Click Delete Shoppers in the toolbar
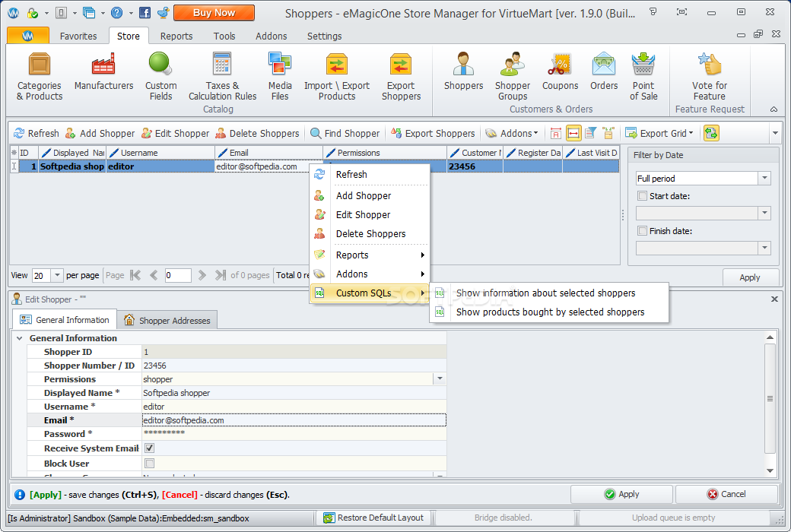This screenshot has height=532, width=791. click(x=257, y=133)
